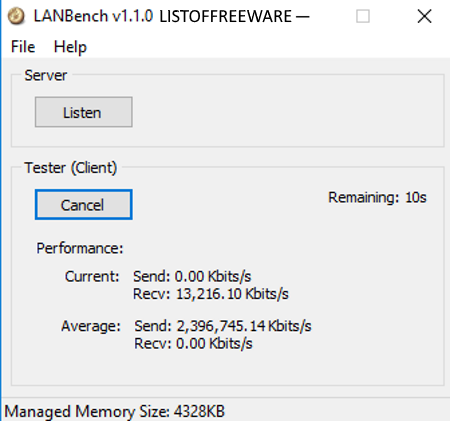Click the Performance: heading
This screenshot has width=450, height=421.
click(x=80, y=248)
